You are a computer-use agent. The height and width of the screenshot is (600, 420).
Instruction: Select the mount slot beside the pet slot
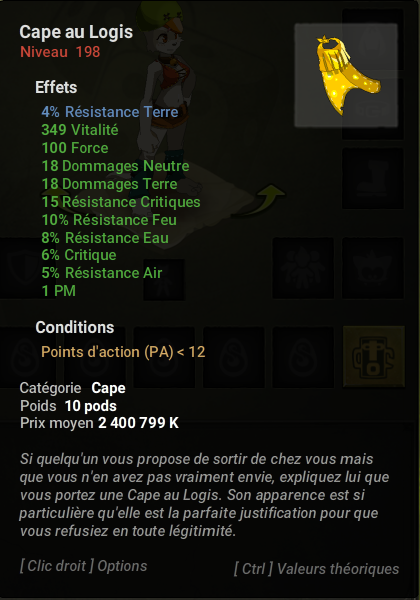[x=373, y=268]
